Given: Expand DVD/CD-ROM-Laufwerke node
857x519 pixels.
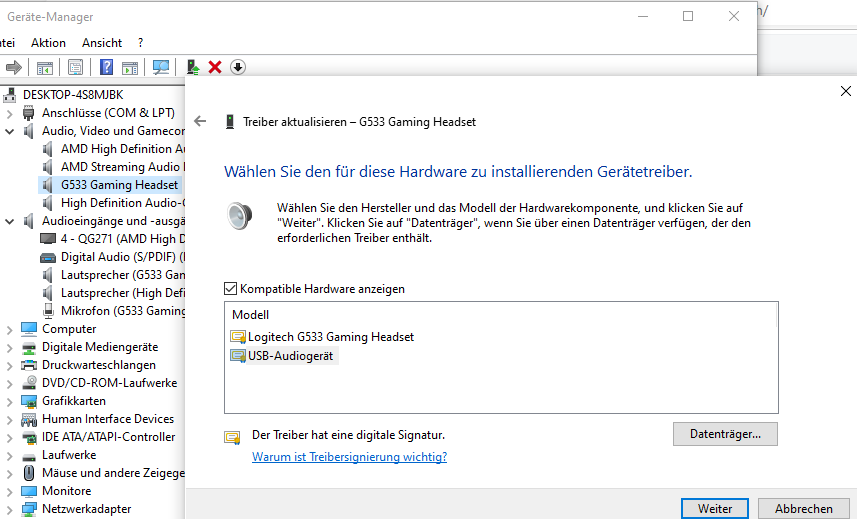Looking at the screenshot, I should 9,384.
